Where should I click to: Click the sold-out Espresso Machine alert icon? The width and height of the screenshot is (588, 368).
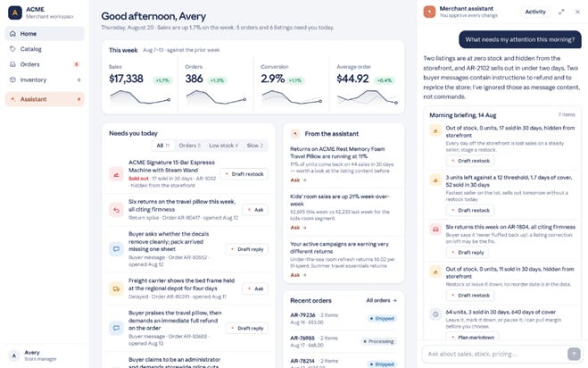point(116,174)
